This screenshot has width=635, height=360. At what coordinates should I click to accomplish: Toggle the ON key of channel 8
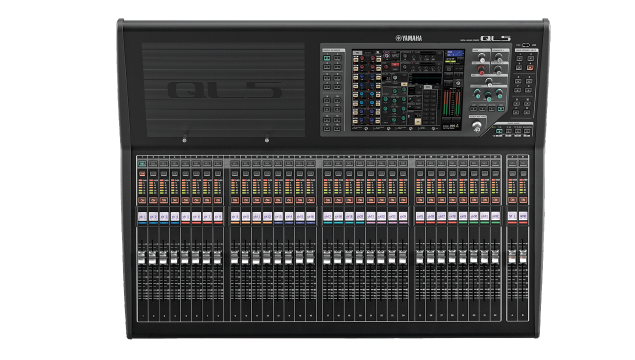coord(218,200)
